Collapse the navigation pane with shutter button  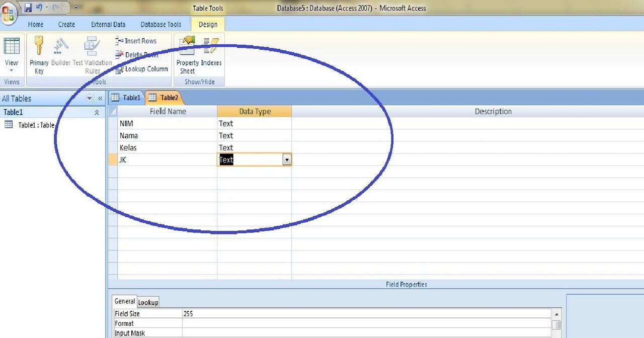[x=100, y=98]
